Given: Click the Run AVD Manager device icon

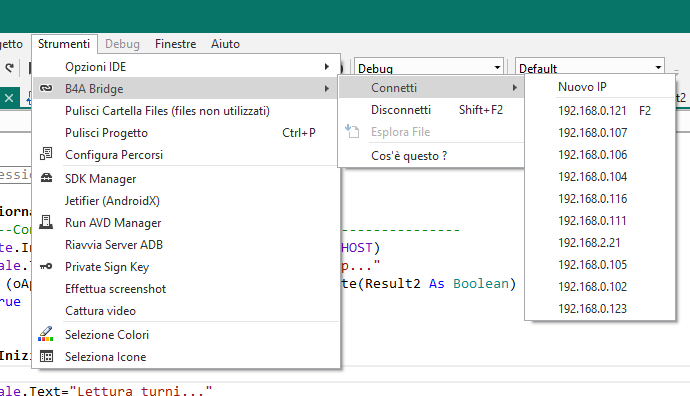Looking at the screenshot, I should tap(46, 222).
